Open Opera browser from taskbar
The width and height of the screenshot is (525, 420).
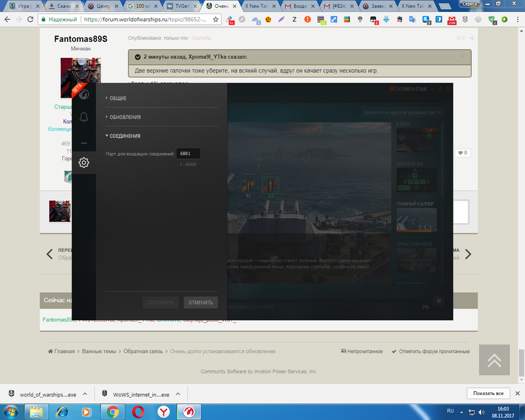(x=138, y=412)
